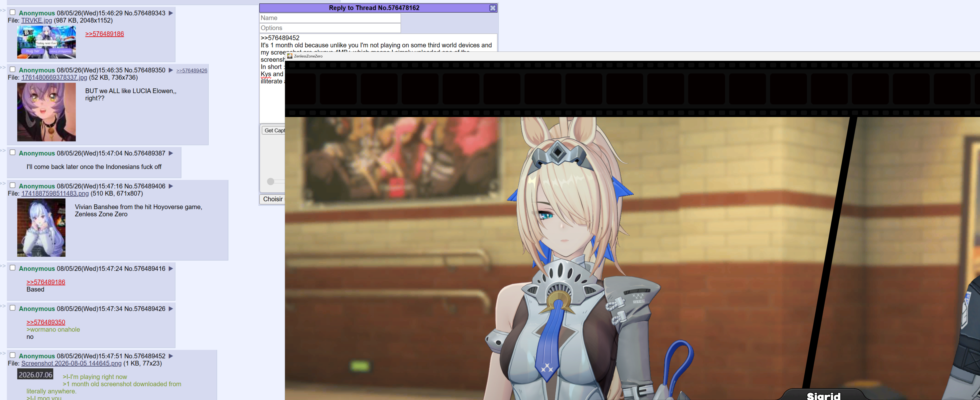
Task: Open the menu arrow for post No.576489426
Action: (171, 309)
